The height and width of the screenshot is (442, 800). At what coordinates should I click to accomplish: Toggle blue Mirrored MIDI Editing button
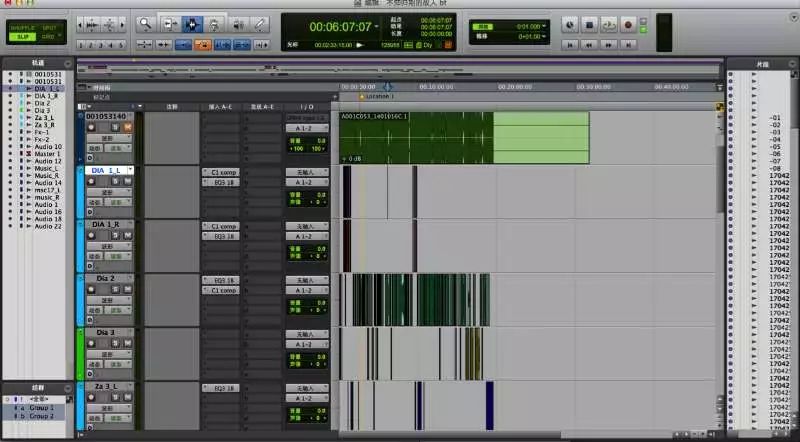(x=183, y=45)
